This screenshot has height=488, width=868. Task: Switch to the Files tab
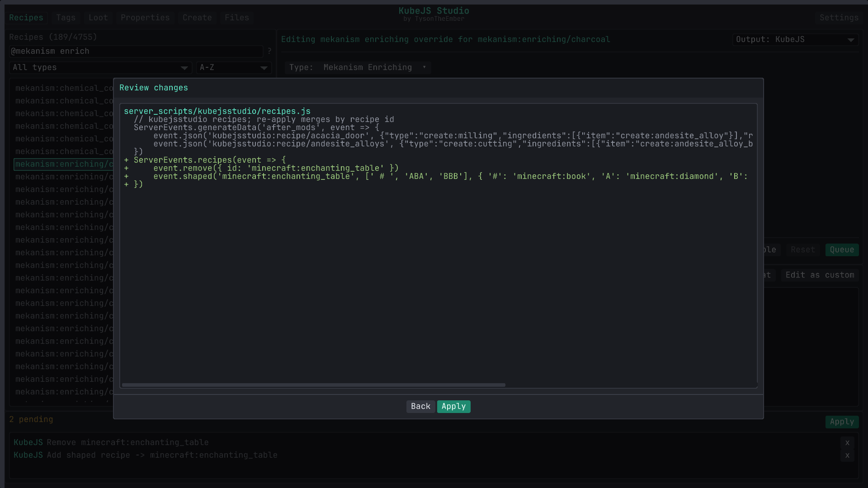pyautogui.click(x=237, y=18)
